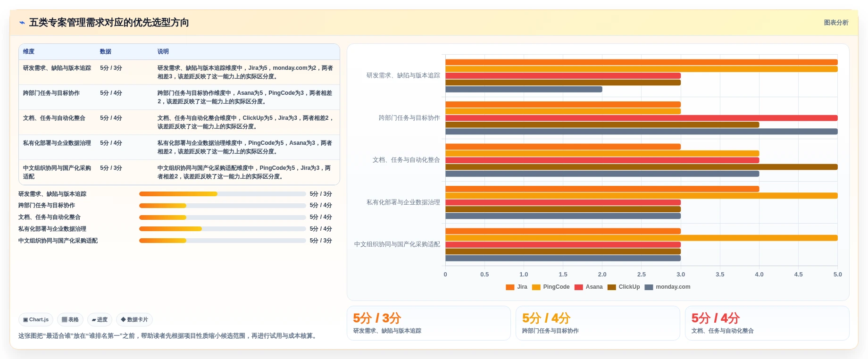
Task: Open the 5分 / 4分 card for 跨部门任务与目标协作
Action: [598, 323]
